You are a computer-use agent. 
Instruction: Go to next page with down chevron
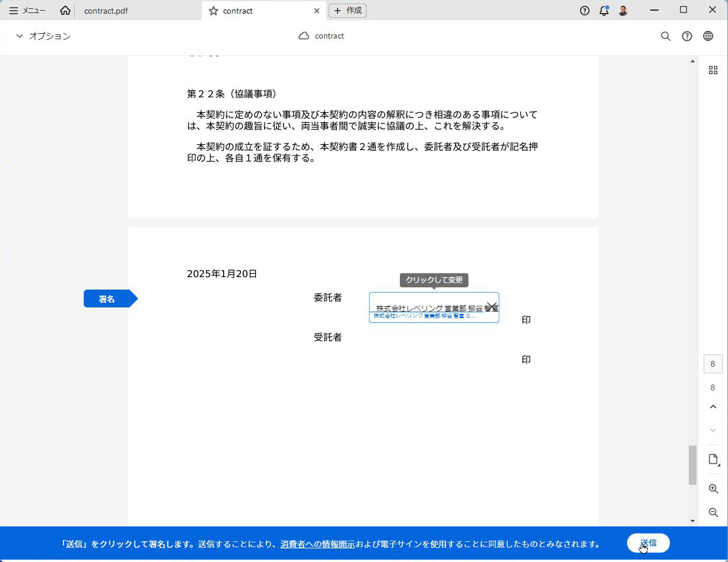coord(713,430)
